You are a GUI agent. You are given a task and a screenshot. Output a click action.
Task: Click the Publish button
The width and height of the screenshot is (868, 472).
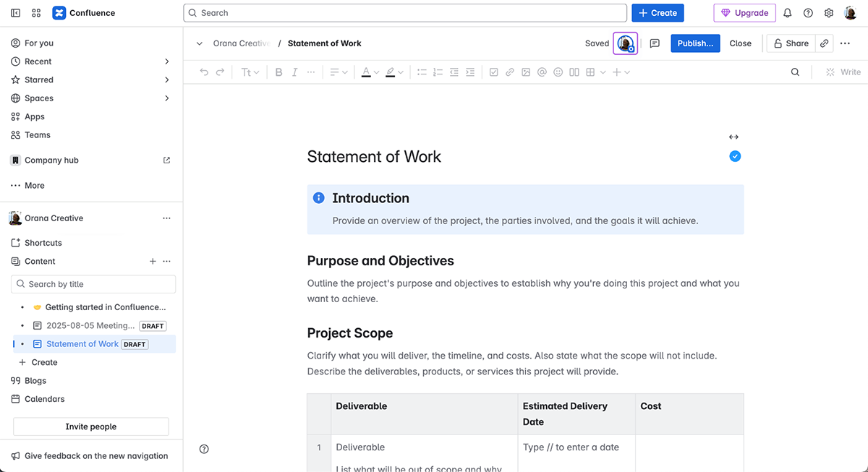(695, 43)
